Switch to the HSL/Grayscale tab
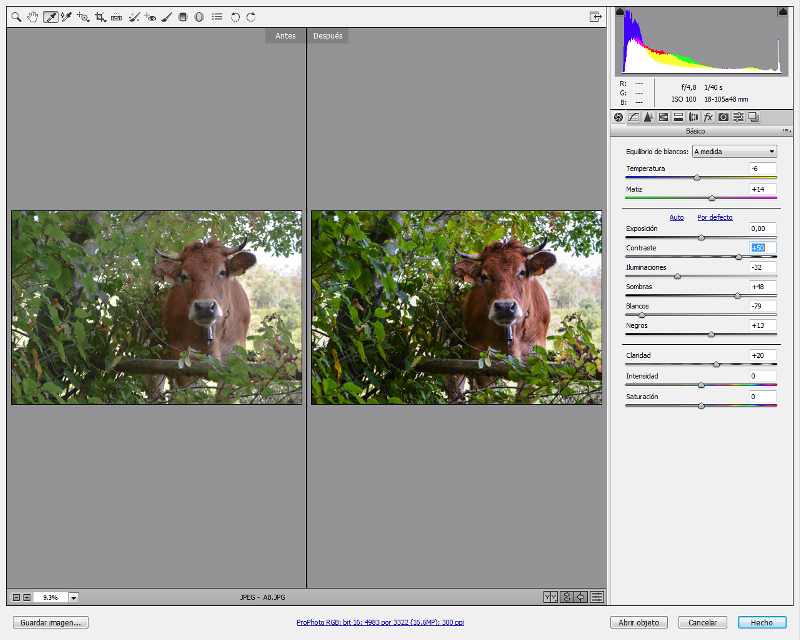Viewport: 800px width, 640px height. tap(663, 117)
